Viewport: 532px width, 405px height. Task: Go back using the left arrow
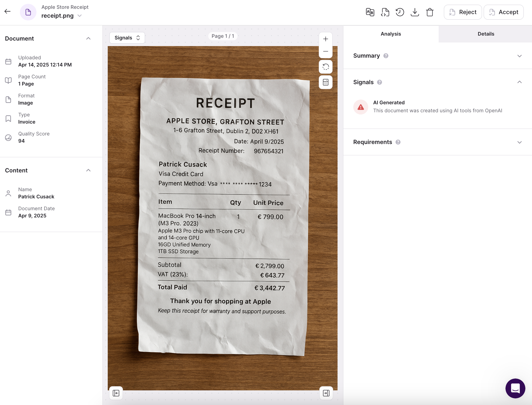pyautogui.click(x=7, y=11)
